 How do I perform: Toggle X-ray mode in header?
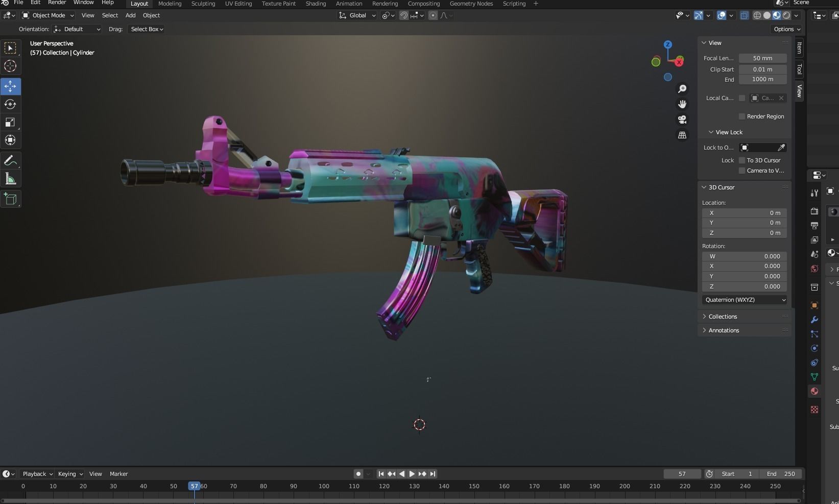(745, 15)
